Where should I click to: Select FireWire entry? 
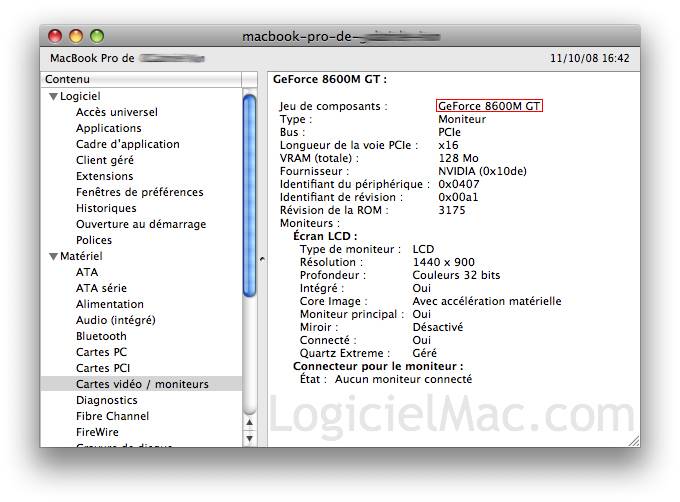pyautogui.click(x=97, y=432)
